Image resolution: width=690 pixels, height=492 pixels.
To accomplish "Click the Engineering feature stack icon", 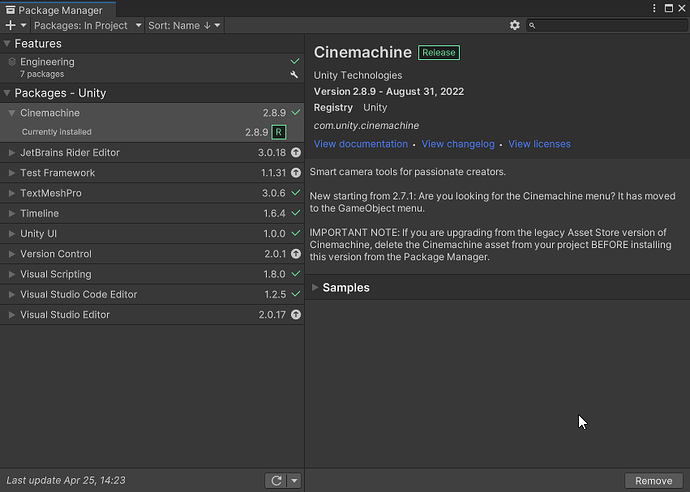I will 12,62.
